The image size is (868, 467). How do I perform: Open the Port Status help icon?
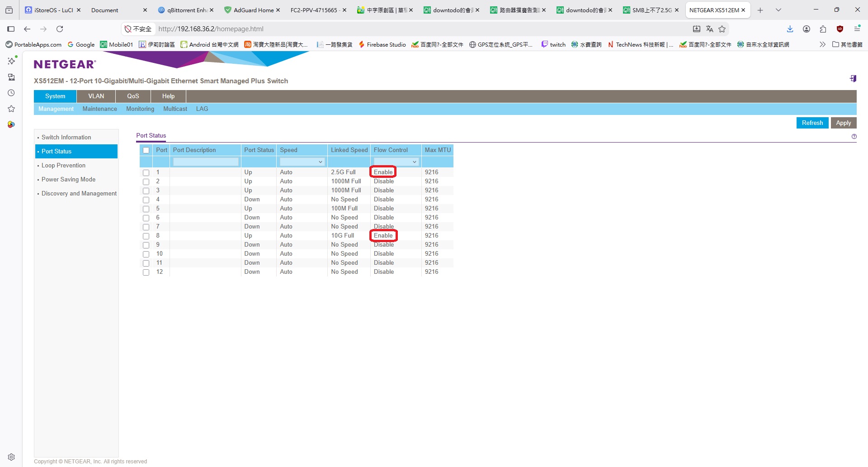click(854, 137)
